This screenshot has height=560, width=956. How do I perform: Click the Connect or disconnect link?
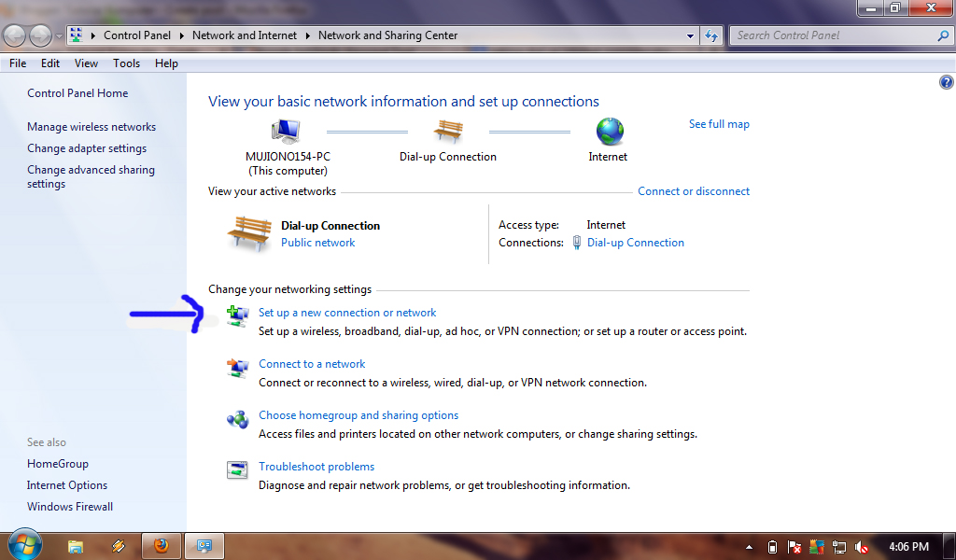tap(693, 190)
